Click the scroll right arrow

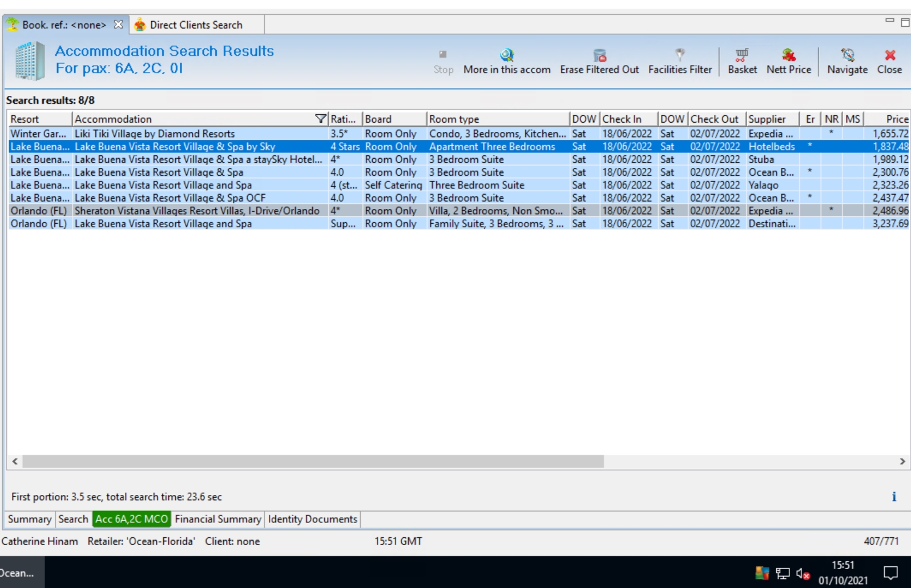[x=902, y=461]
